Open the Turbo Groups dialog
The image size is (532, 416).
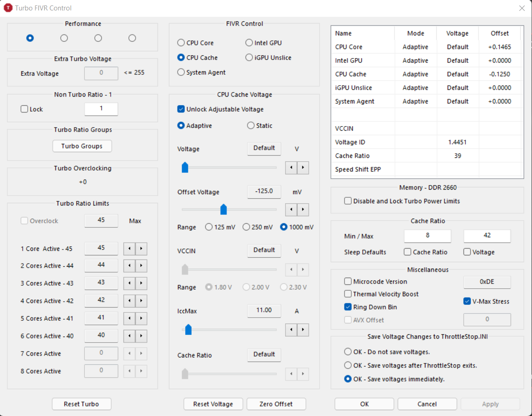82,146
